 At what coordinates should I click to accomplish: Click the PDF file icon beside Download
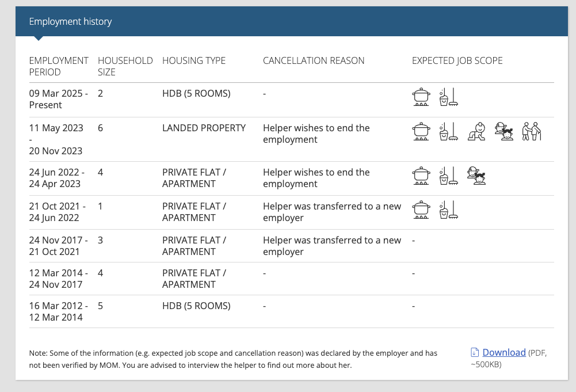[475, 352]
